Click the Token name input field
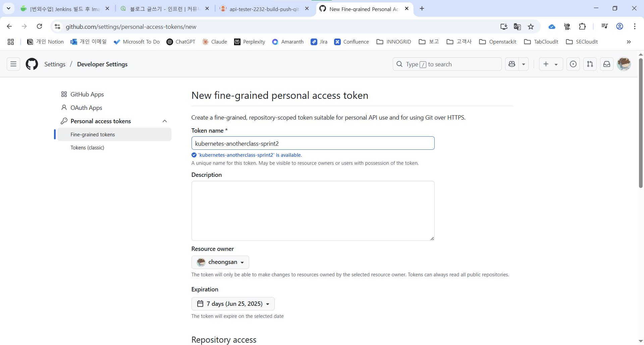Image resolution: width=644 pixels, height=345 pixels. pyautogui.click(x=313, y=143)
